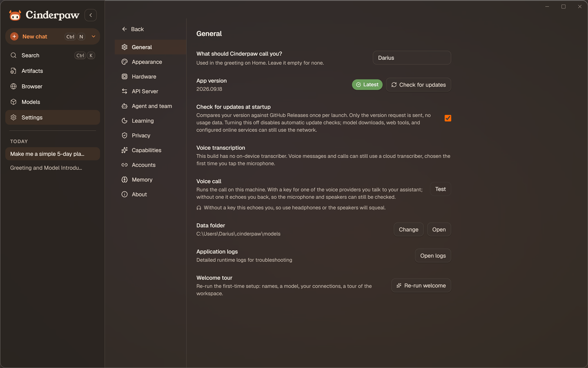The height and width of the screenshot is (368, 588).
Task: Click the Cinderpaw cat logo icon
Action: coord(15,16)
